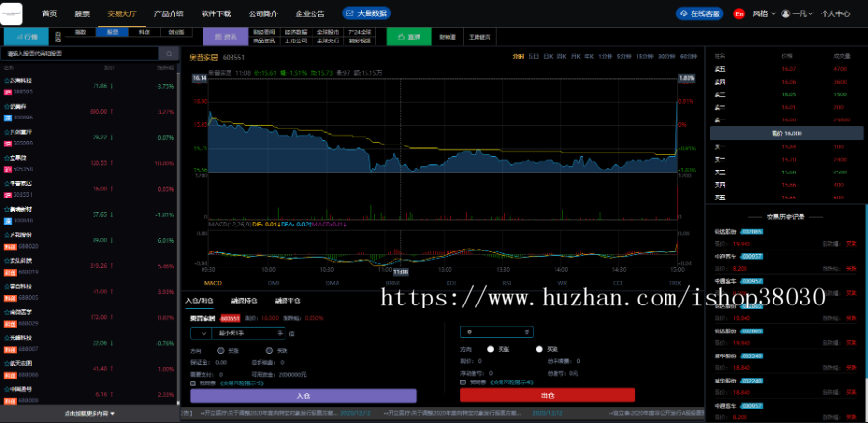Select the 买跌 radio in the close position form
Viewport: 868px width, 423px height.
pyautogui.click(x=539, y=349)
